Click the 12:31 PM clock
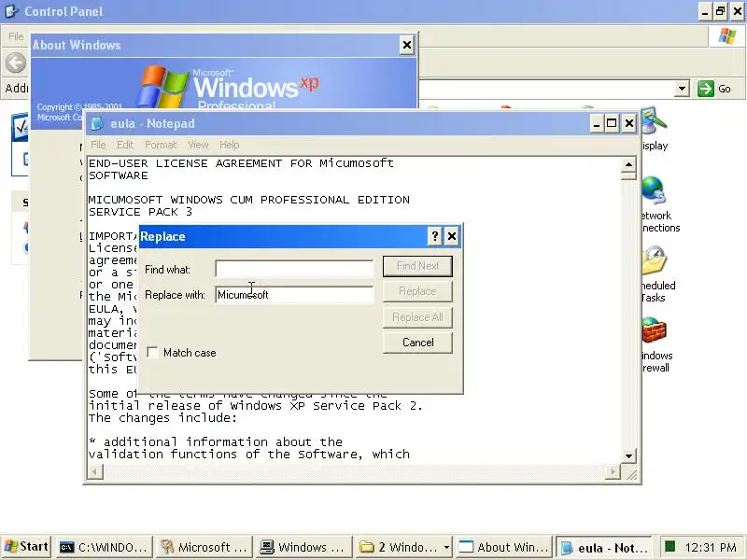747x560 pixels. pyautogui.click(x=711, y=548)
